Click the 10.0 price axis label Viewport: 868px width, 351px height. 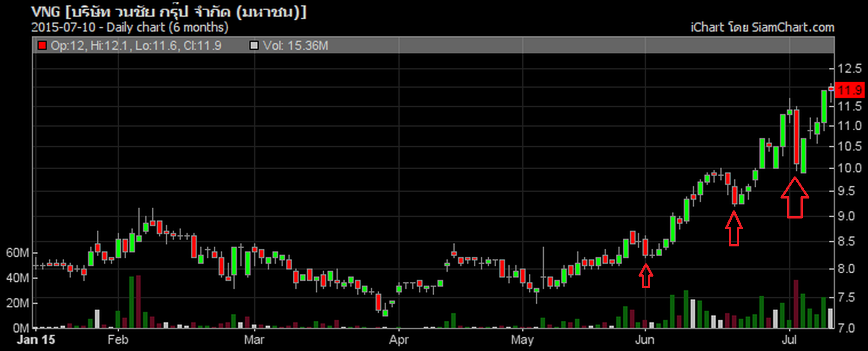coord(849,168)
